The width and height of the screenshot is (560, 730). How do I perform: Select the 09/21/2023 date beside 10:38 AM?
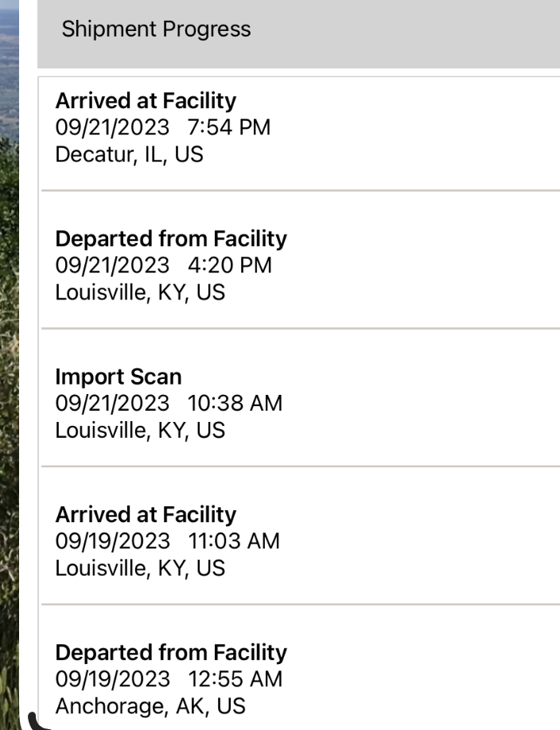pyautogui.click(x=112, y=403)
